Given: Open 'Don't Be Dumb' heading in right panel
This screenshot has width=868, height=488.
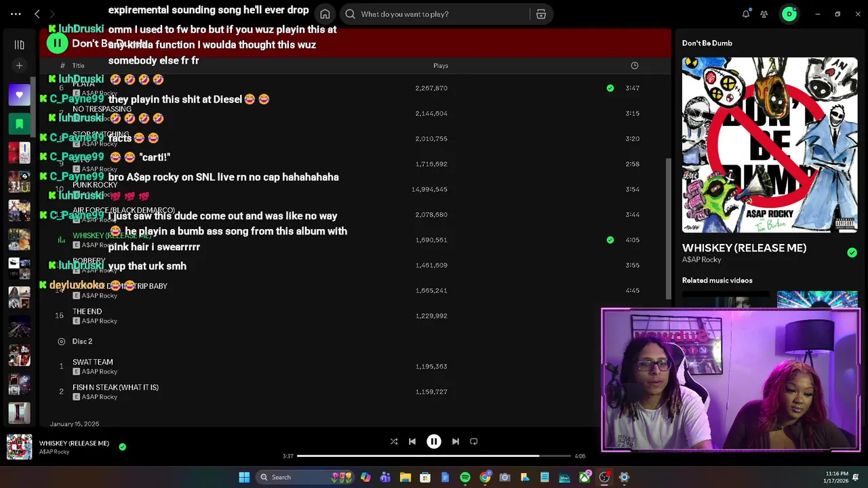Looking at the screenshot, I should click(707, 43).
